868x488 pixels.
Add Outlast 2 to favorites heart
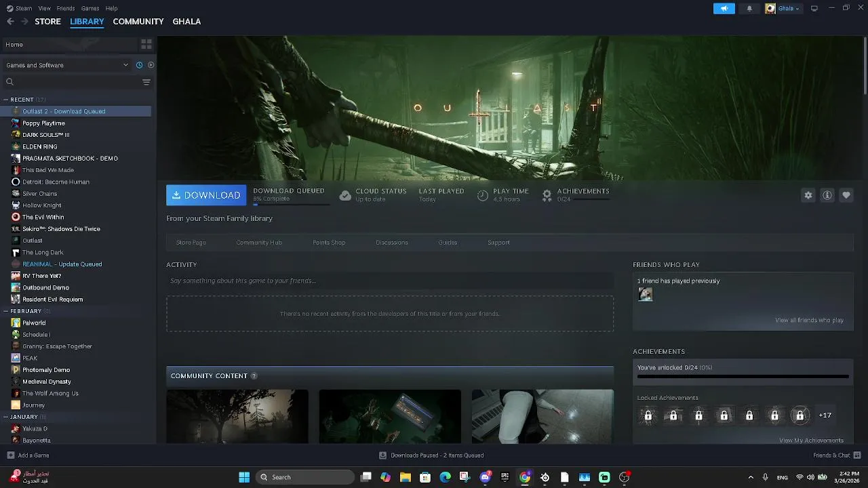[846, 195]
